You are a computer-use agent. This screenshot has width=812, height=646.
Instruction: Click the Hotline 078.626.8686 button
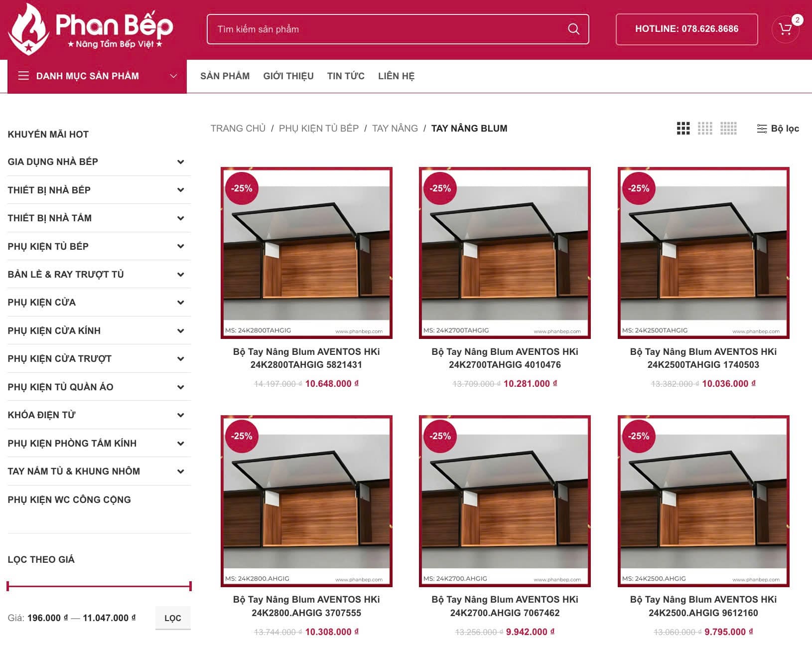pyautogui.click(x=686, y=29)
